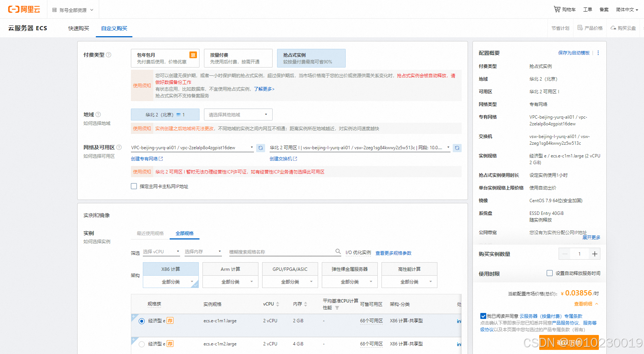The height and width of the screenshot is (354, 644).
Task: Open the 备案 menu item
Action: point(604,10)
